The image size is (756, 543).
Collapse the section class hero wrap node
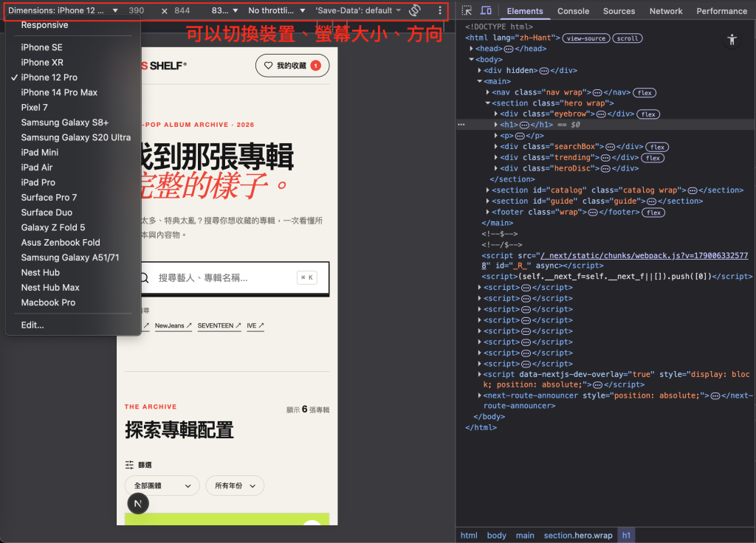click(x=487, y=103)
